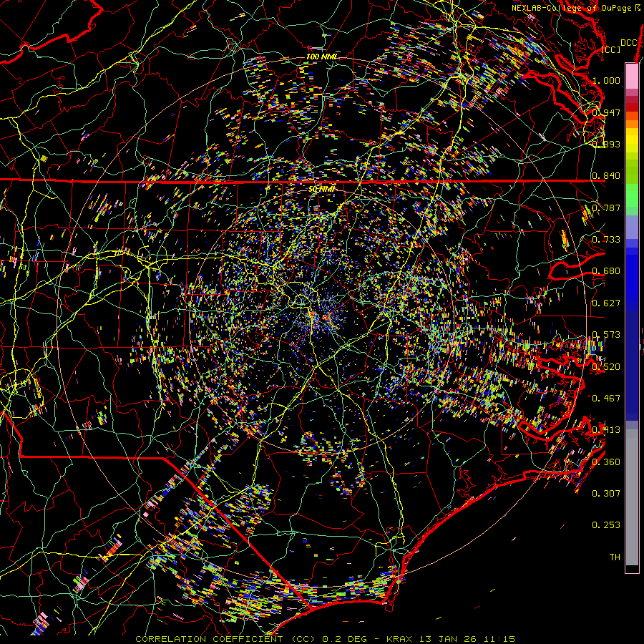Select the 0.520 scale value
644x644 pixels.
(x=606, y=367)
